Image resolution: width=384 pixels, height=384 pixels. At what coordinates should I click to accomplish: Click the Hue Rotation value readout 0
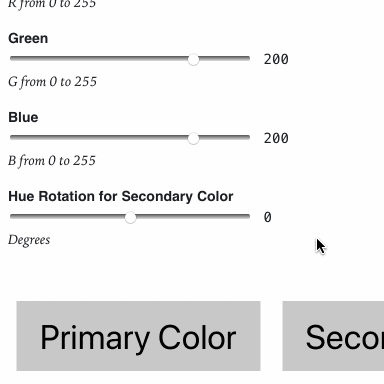point(268,218)
